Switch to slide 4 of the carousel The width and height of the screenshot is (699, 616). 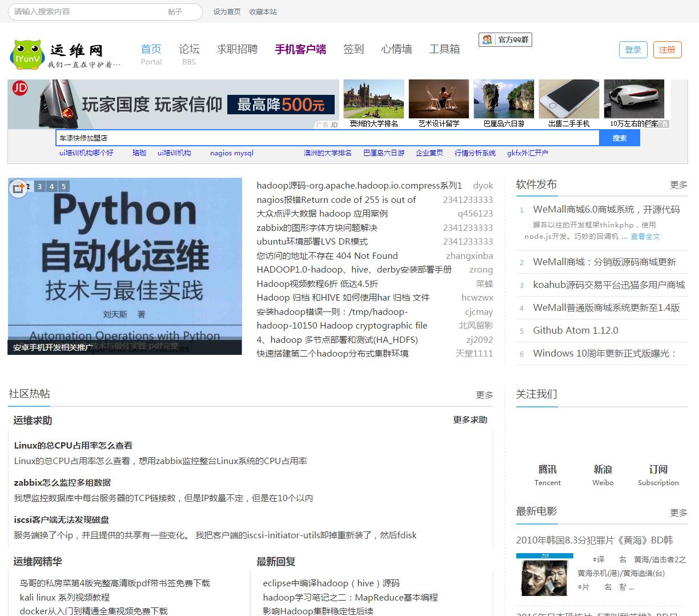51,186
